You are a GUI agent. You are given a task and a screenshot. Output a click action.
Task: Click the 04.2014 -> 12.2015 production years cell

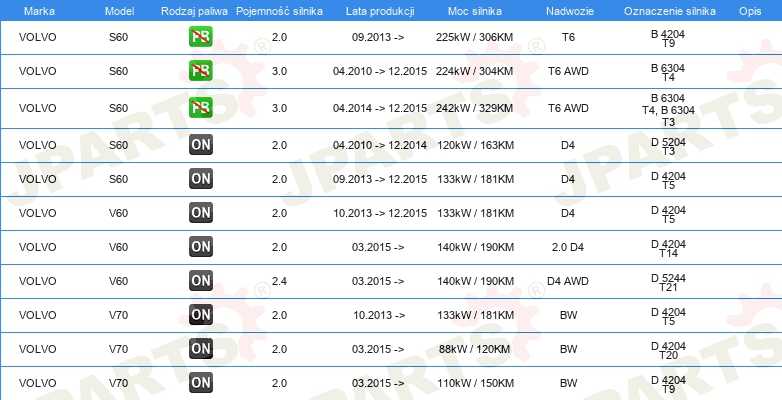tap(380, 108)
